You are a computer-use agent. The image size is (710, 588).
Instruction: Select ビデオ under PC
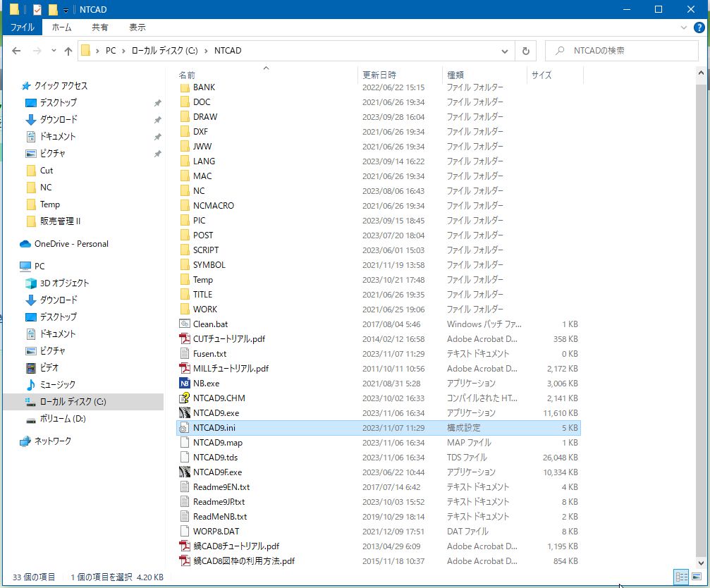(49, 367)
